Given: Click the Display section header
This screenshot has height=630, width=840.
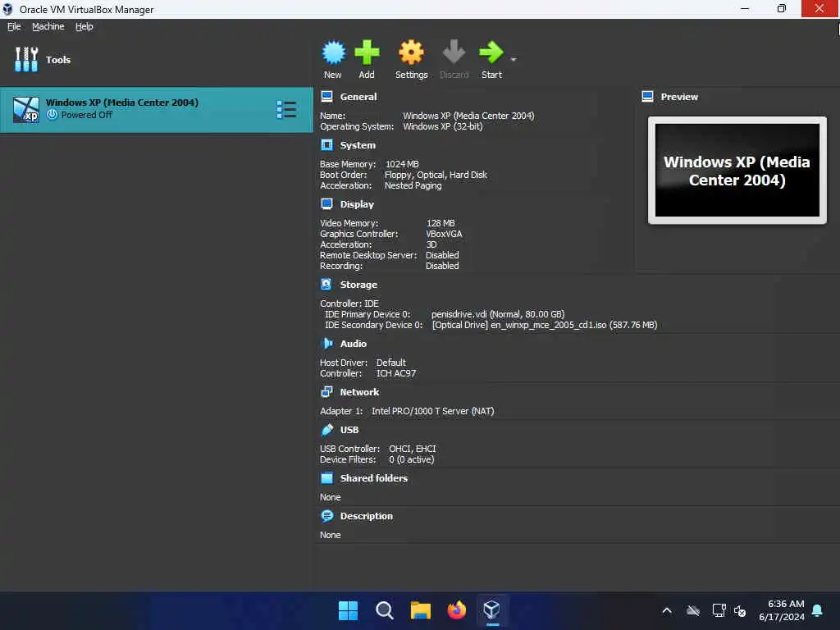Looking at the screenshot, I should [x=357, y=204].
